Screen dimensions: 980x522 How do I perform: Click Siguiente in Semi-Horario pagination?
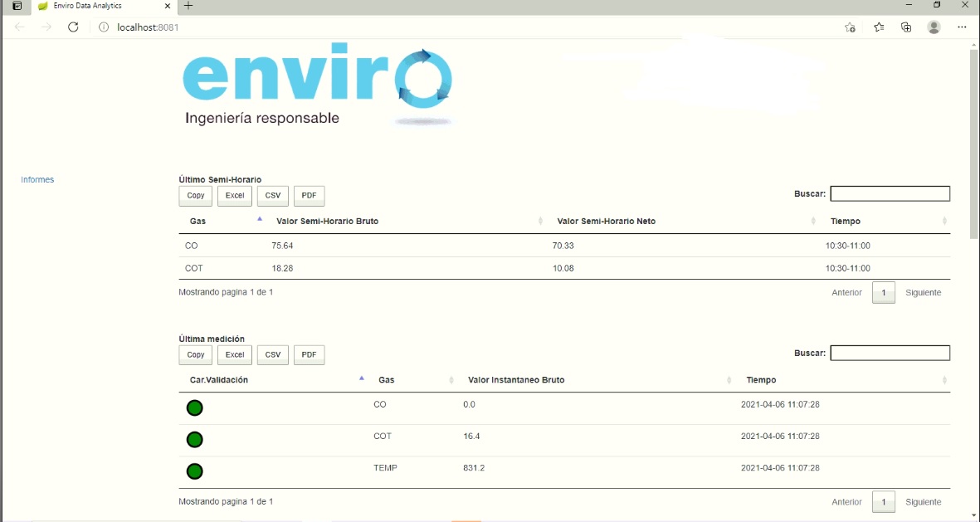(x=923, y=293)
